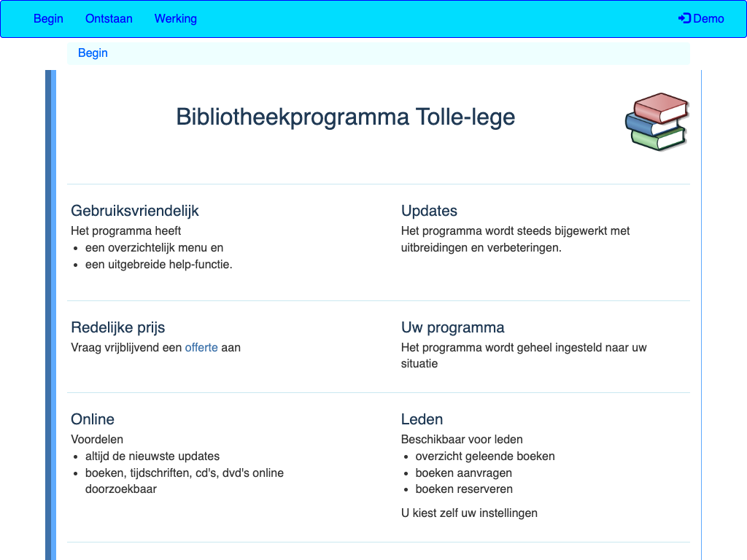Screen dimensions: 747x560
Task: Click the Leden section heading
Action: [422, 419]
